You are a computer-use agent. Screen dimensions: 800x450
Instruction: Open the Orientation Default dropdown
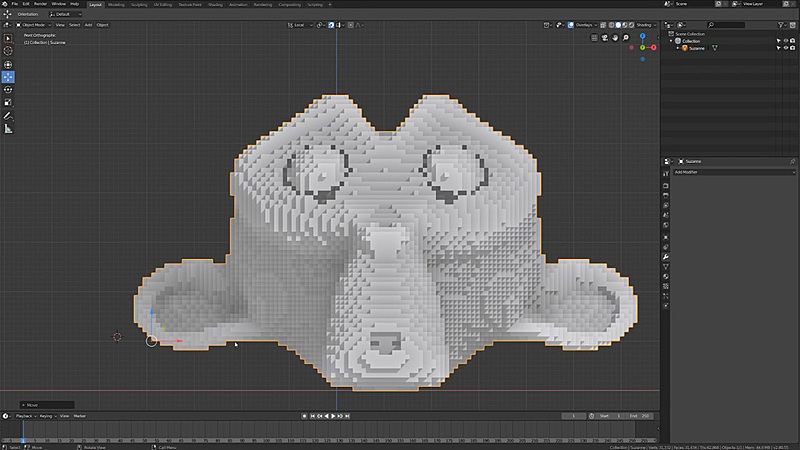(65, 14)
